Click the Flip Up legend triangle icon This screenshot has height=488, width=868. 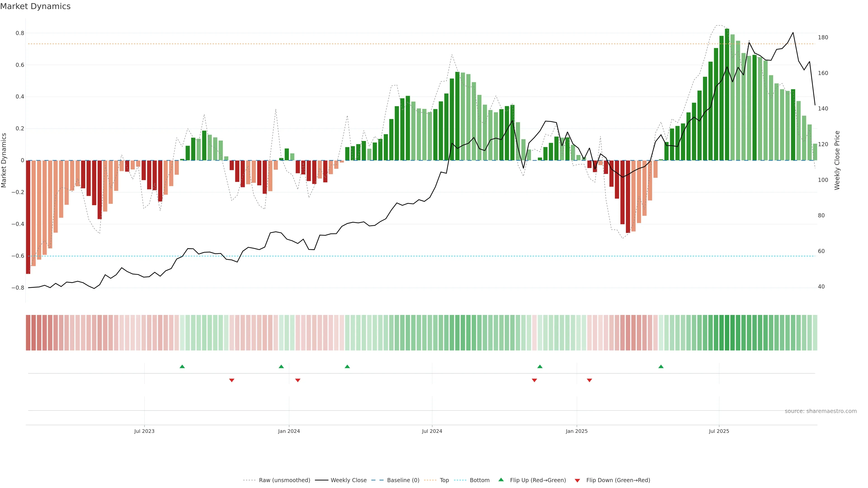point(501,480)
